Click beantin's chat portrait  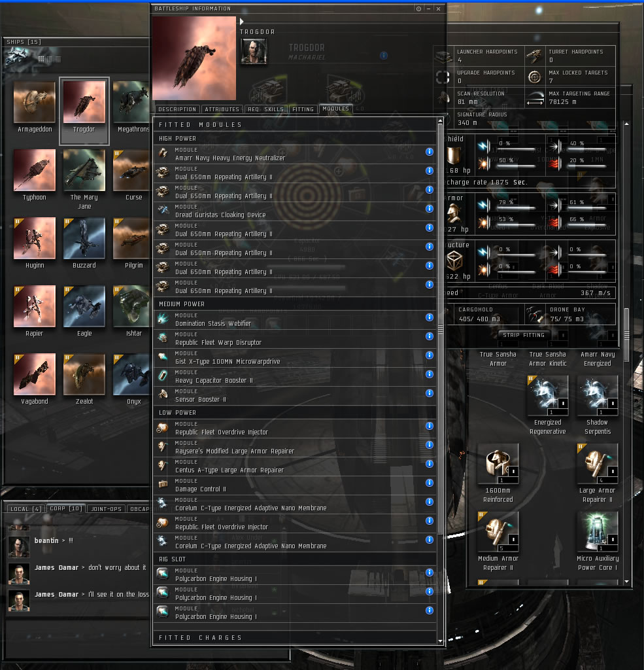click(19, 546)
